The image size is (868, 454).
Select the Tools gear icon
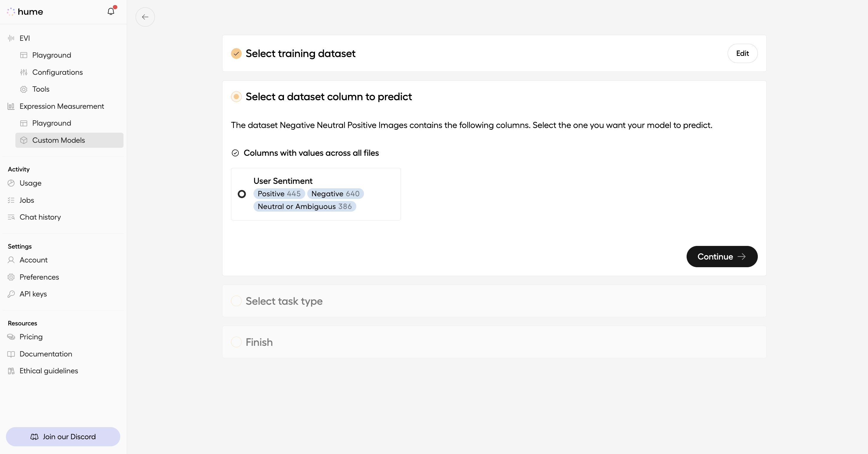click(24, 89)
